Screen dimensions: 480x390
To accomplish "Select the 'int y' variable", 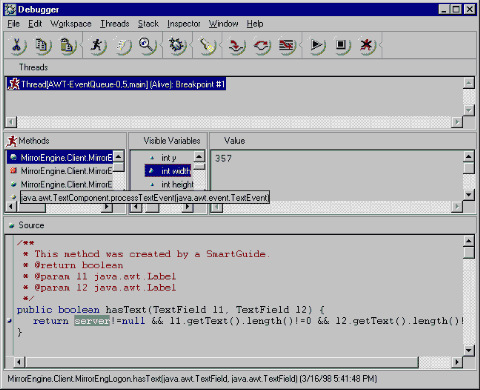I will (168, 157).
